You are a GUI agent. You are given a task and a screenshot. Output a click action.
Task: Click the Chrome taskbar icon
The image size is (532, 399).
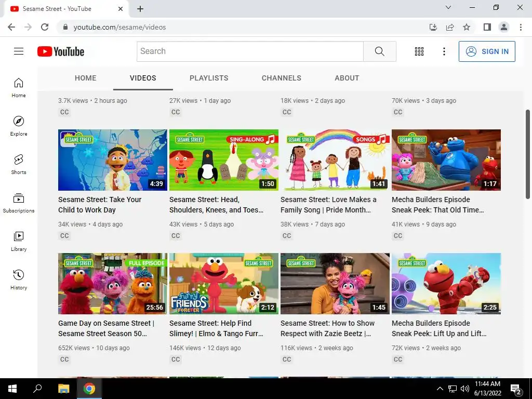click(x=89, y=389)
